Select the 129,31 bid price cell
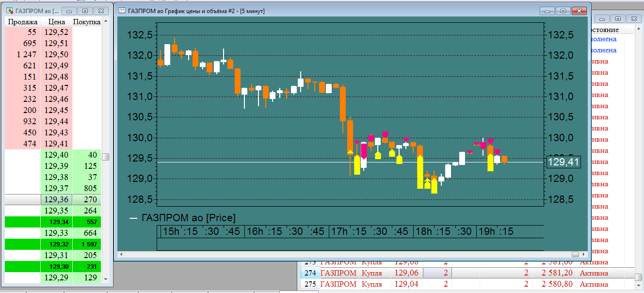Image resolution: width=644 pixels, height=293 pixels. (57, 255)
